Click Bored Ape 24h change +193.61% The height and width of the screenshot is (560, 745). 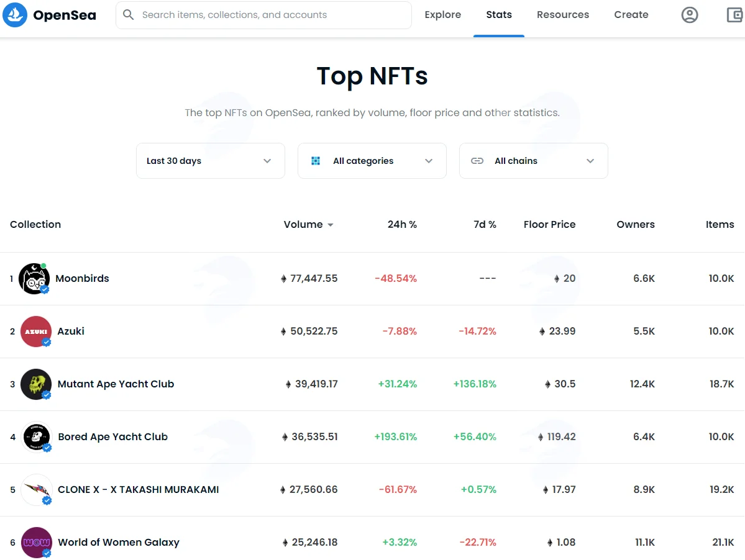395,436
